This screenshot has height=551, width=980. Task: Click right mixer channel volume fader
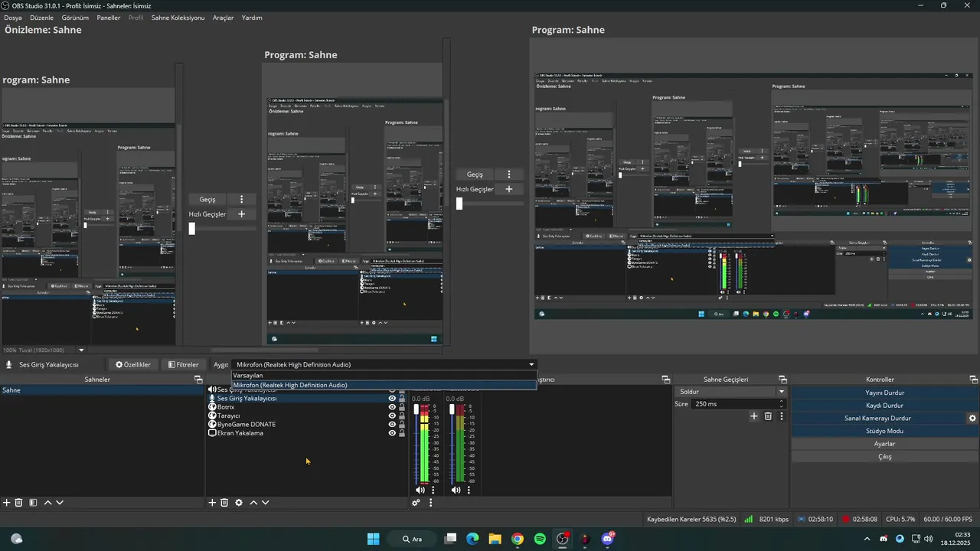click(452, 409)
